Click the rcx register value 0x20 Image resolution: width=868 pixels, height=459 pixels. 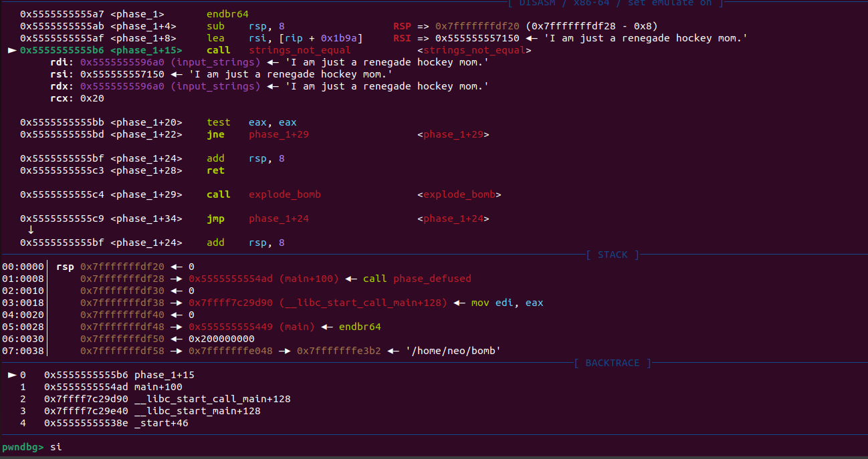[x=91, y=98]
